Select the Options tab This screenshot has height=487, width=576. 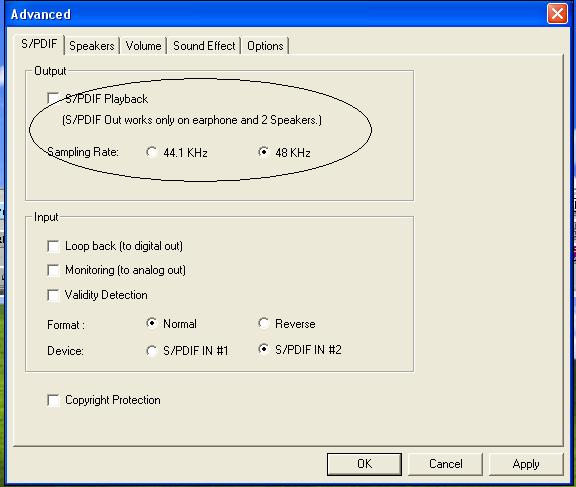tap(265, 46)
